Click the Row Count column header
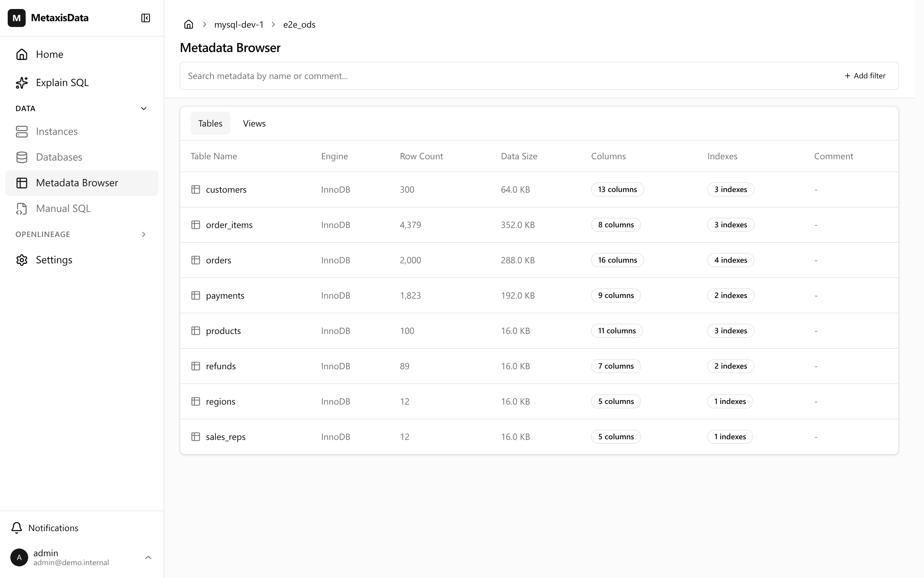924x578 pixels. coord(421,156)
